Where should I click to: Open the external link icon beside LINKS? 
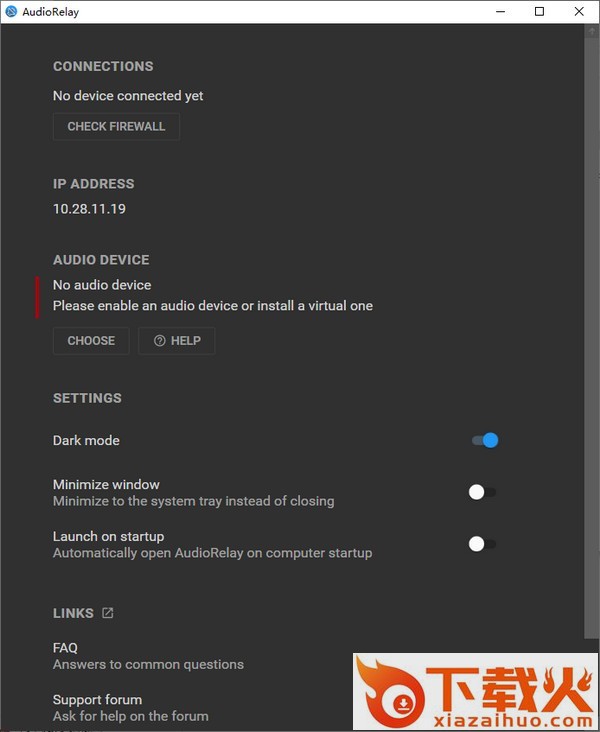tap(108, 613)
